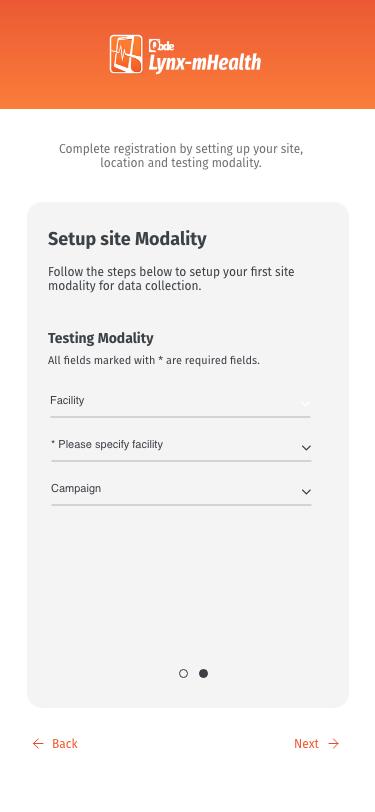This screenshot has width=375, height=812.
Task: Click the faint chevron on Facility field
Action: coord(306,403)
